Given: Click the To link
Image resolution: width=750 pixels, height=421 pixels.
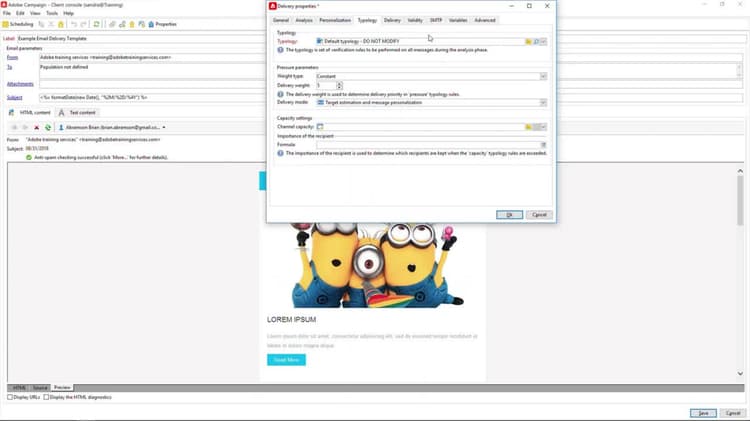Looking at the screenshot, I should (9, 67).
